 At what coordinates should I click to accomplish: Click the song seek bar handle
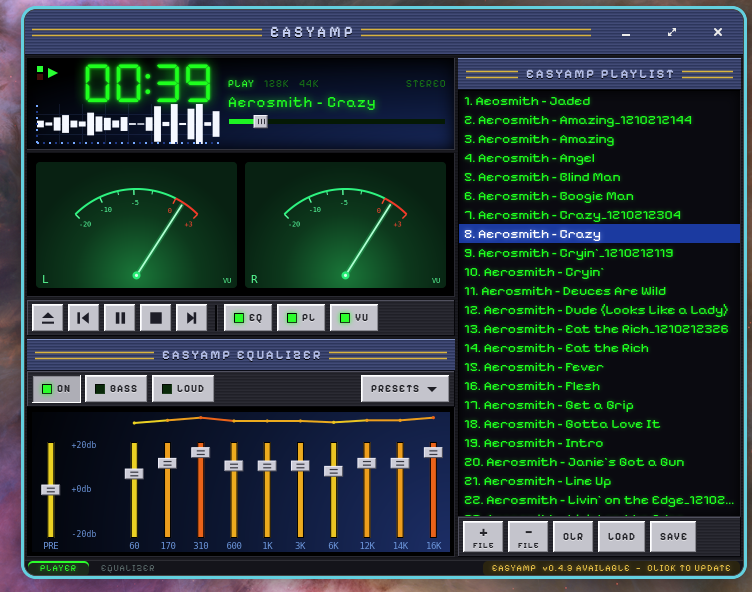[260, 121]
